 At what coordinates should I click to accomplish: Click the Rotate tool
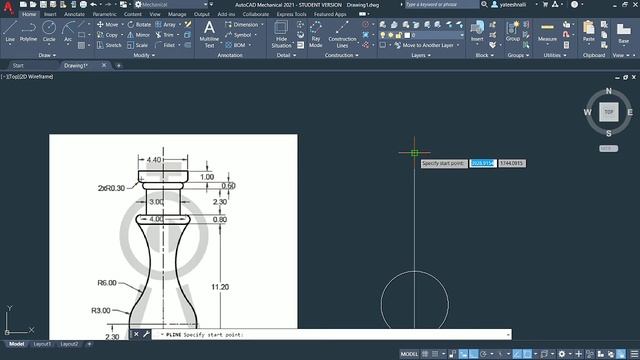click(x=139, y=24)
